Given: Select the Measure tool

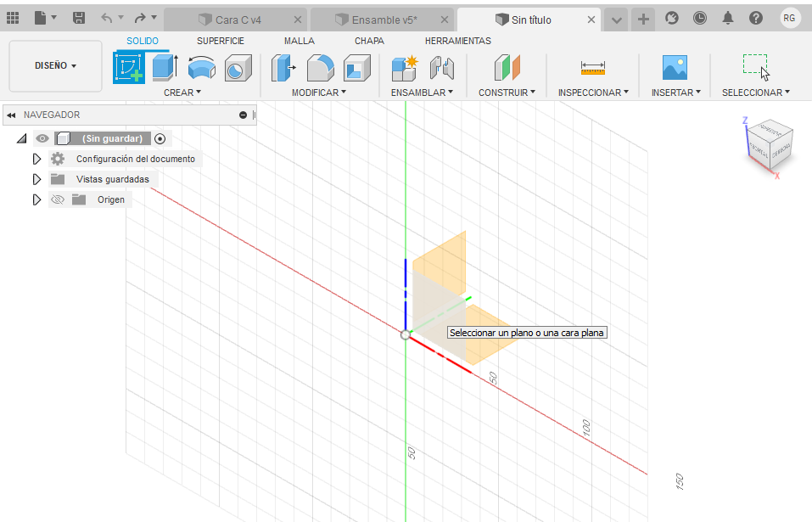Looking at the screenshot, I should 593,68.
